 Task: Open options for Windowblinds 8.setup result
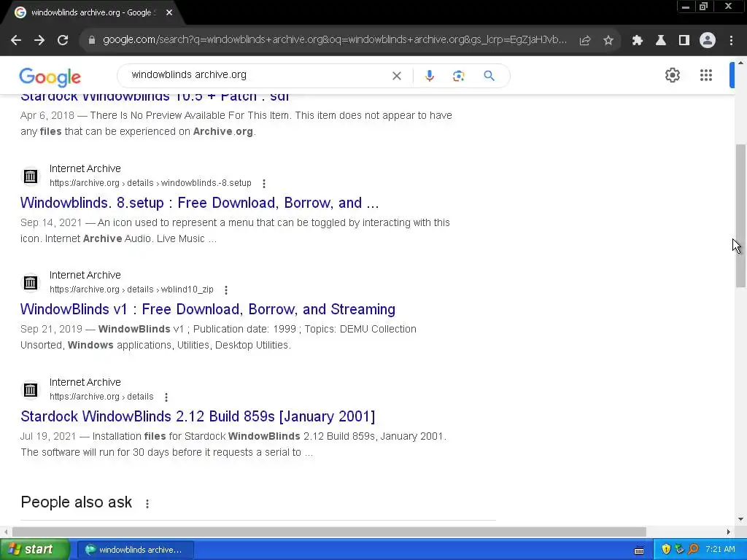264,183
